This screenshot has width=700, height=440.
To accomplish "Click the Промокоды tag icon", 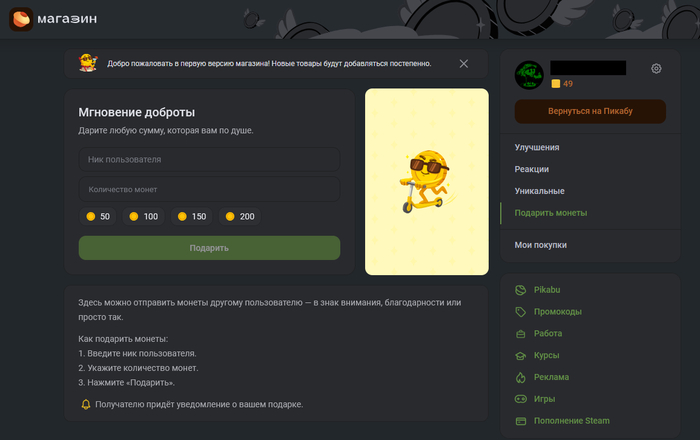I will [520, 312].
